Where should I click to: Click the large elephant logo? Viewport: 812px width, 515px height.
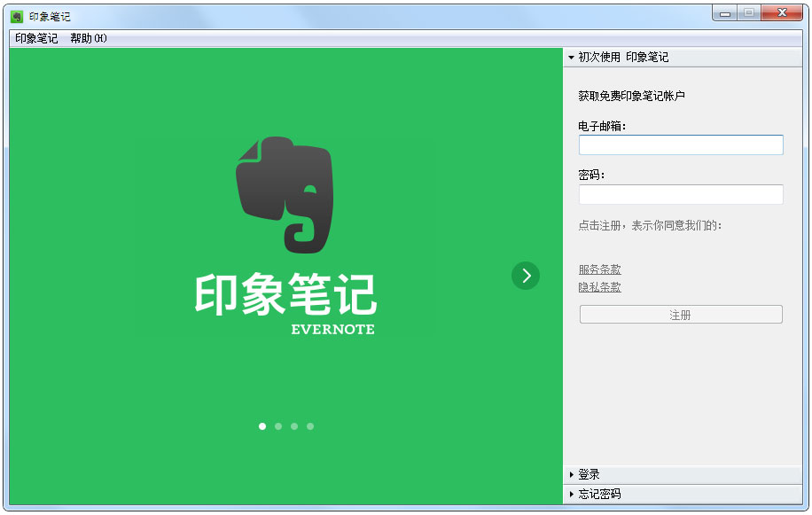coord(284,195)
